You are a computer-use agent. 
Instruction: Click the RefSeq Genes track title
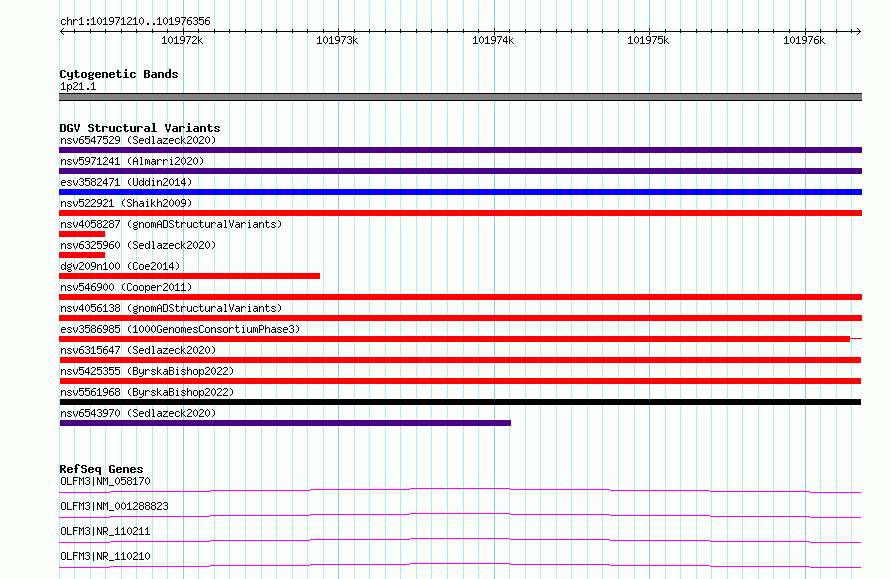coord(101,469)
